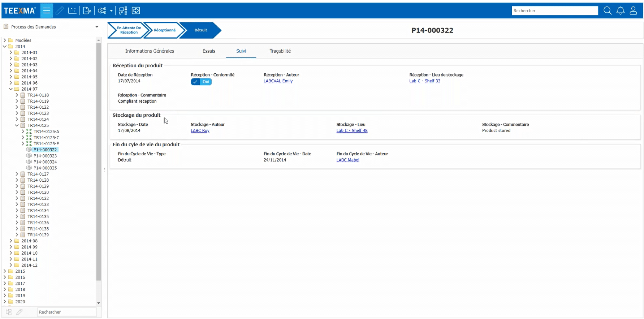Click the pencil edit icon in toolbar
The width and height of the screenshot is (644, 319).
pos(60,10)
